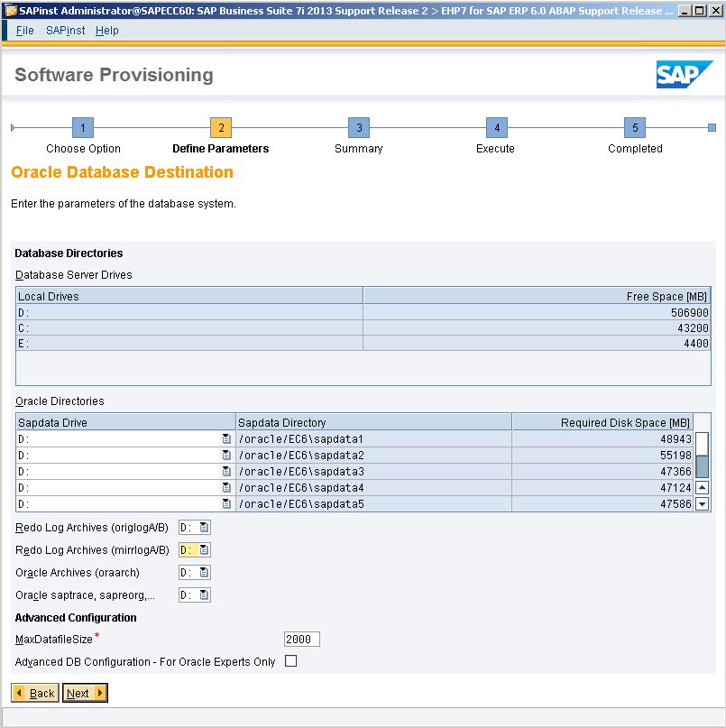The image size is (726, 728).
Task: Click step 2 Define Parameters marker
Action: tap(221, 128)
